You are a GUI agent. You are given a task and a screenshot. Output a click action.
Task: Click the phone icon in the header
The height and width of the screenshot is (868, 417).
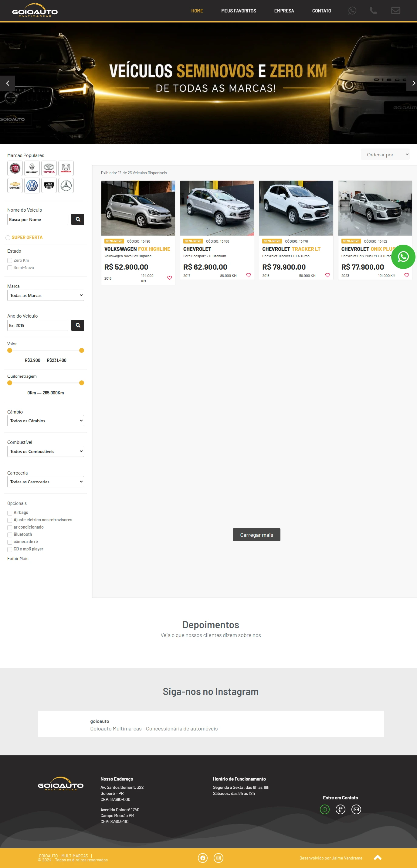pos(373,11)
